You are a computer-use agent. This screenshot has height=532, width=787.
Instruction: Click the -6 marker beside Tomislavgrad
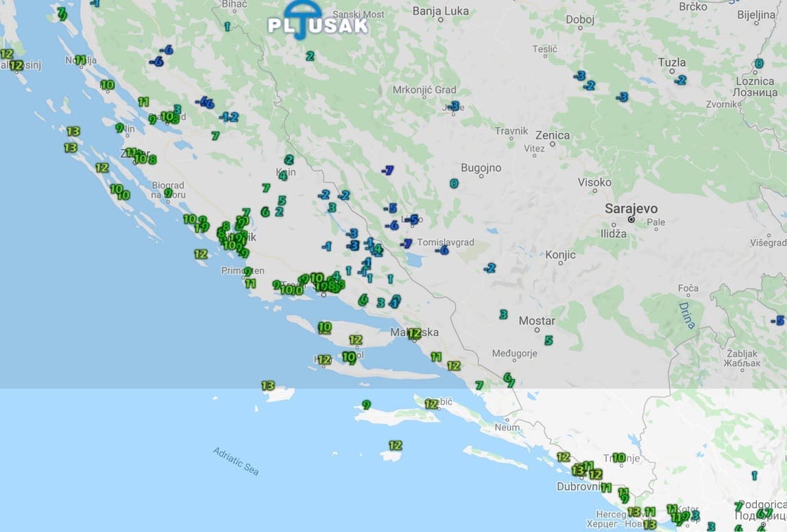442,250
